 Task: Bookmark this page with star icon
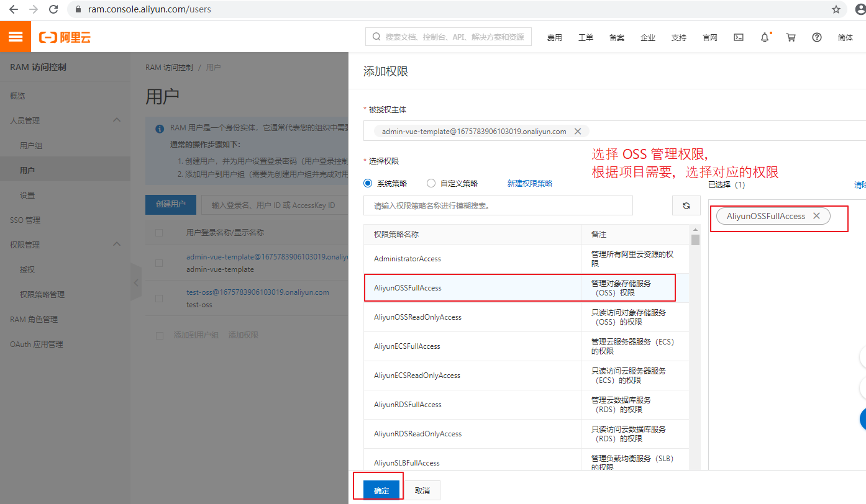pos(836,10)
